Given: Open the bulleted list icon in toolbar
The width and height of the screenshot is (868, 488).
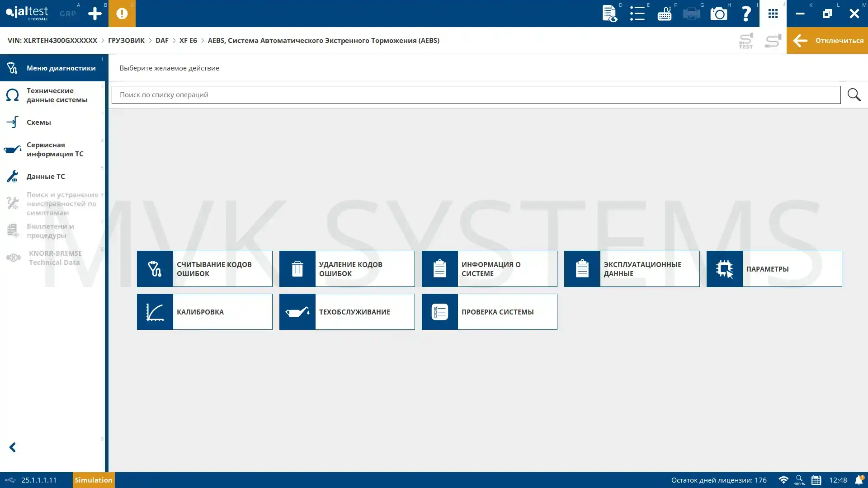Looking at the screenshot, I should tap(637, 14).
